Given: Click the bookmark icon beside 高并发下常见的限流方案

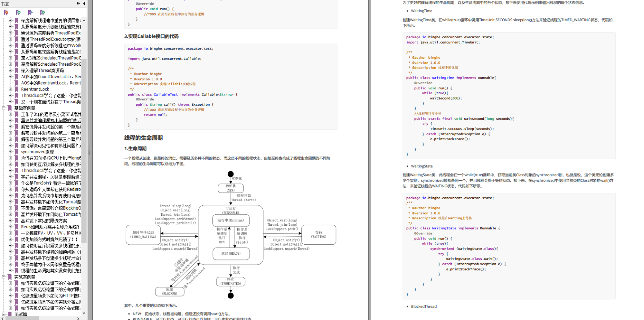Looking at the screenshot, I should point(16,221).
